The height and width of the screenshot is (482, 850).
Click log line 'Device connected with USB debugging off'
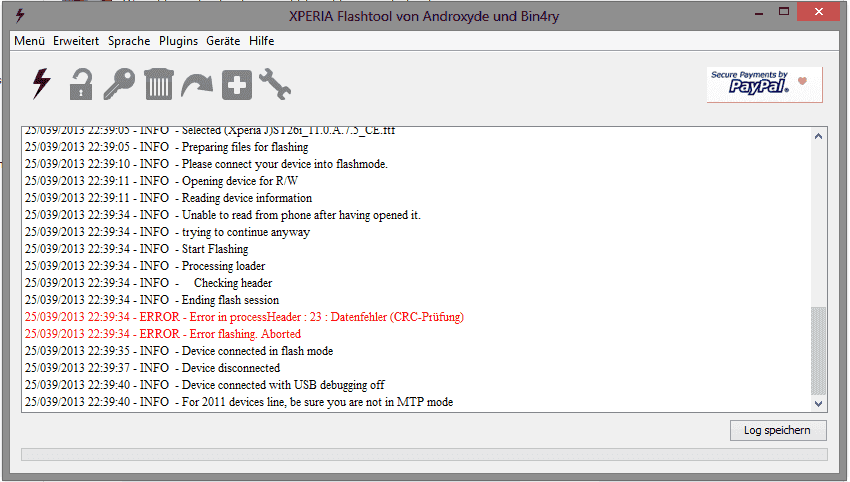pyautogui.click(x=204, y=385)
